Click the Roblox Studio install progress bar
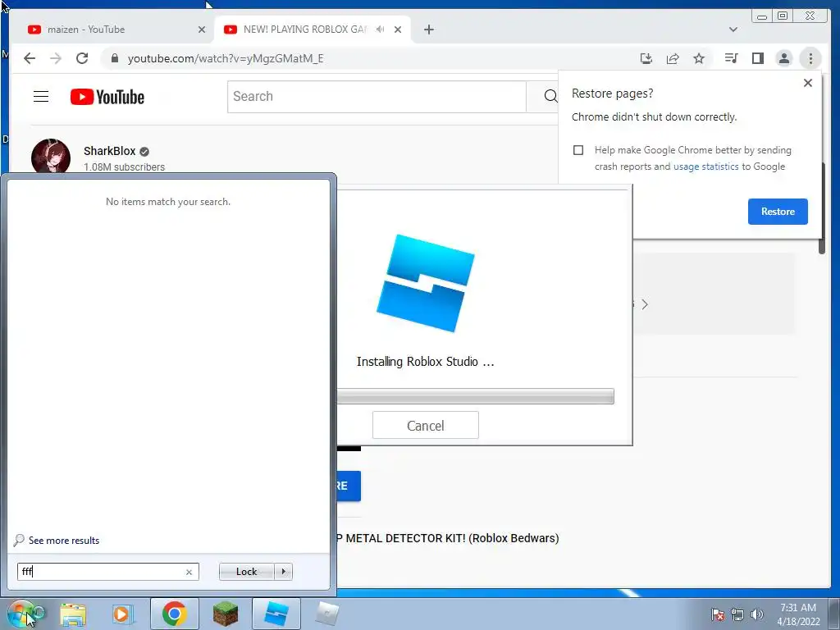Image resolution: width=840 pixels, height=630 pixels. pos(475,396)
